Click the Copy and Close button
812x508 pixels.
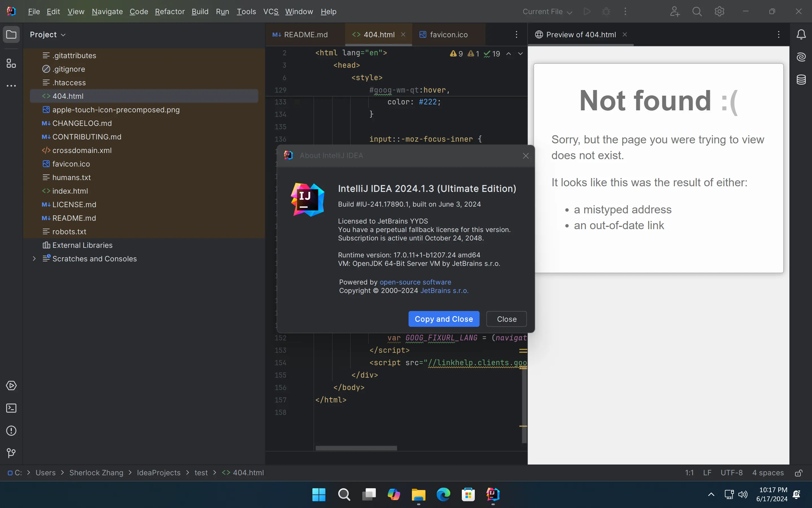443,319
